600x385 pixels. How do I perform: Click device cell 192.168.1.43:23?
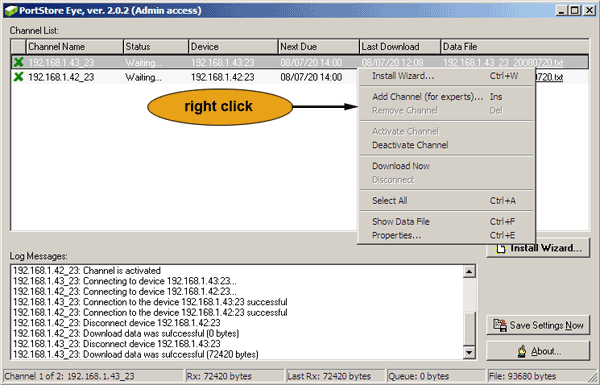[222, 62]
